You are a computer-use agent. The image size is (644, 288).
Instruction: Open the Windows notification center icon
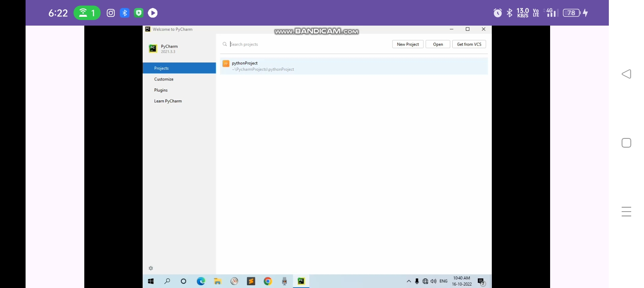tap(481, 282)
